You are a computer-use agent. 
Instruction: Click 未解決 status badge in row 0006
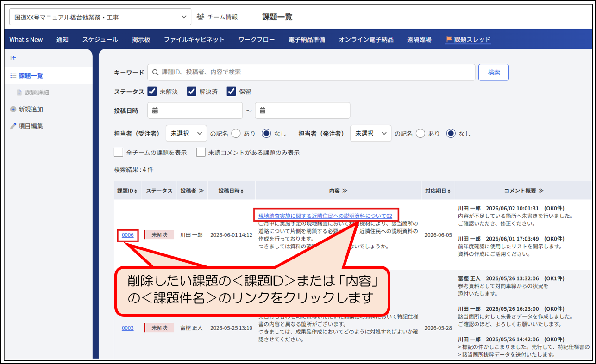point(159,235)
